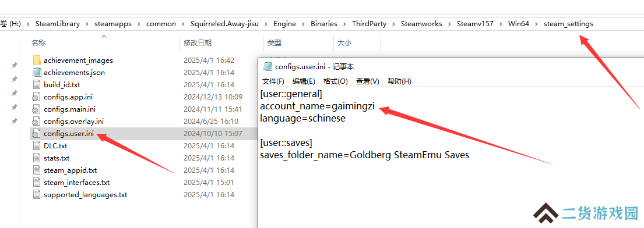Select the achievement_images folder icon
This screenshot has height=228, width=644.
pyautogui.click(x=37, y=60)
